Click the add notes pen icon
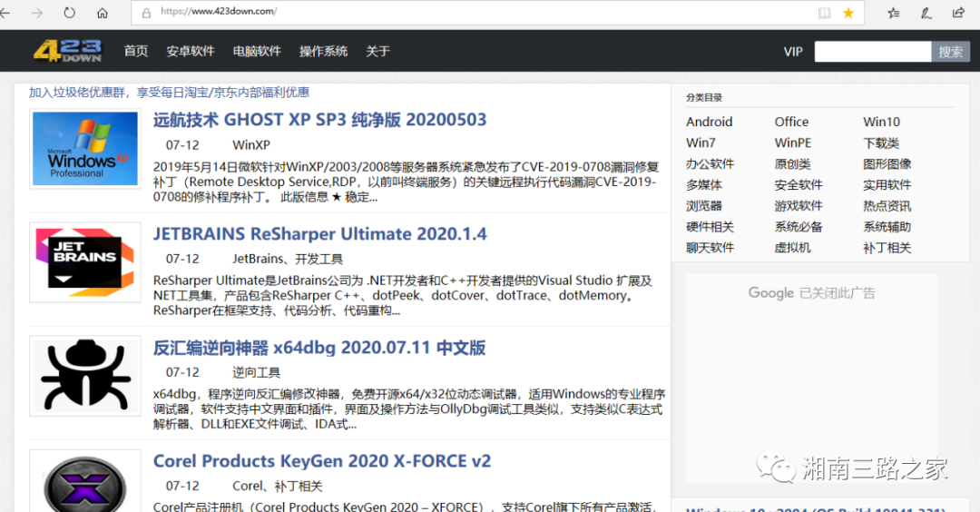 [x=926, y=13]
